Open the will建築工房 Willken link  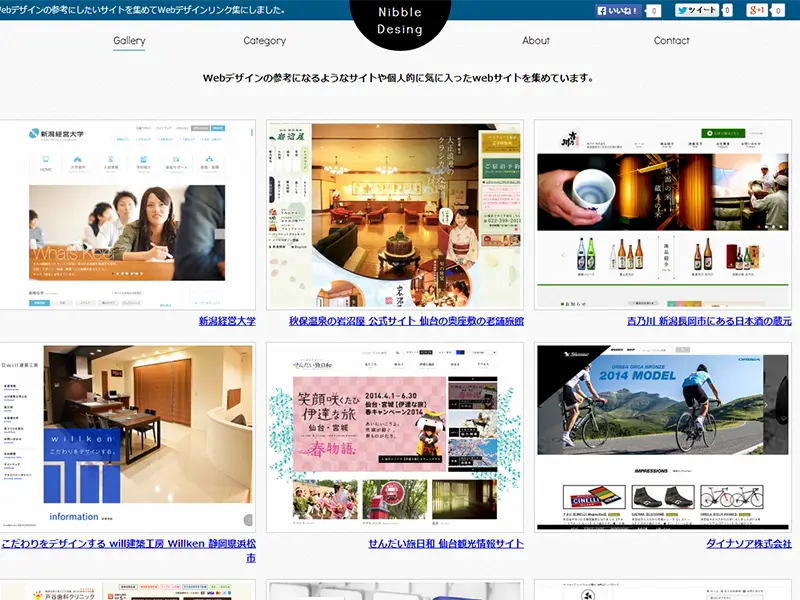pyautogui.click(x=129, y=551)
